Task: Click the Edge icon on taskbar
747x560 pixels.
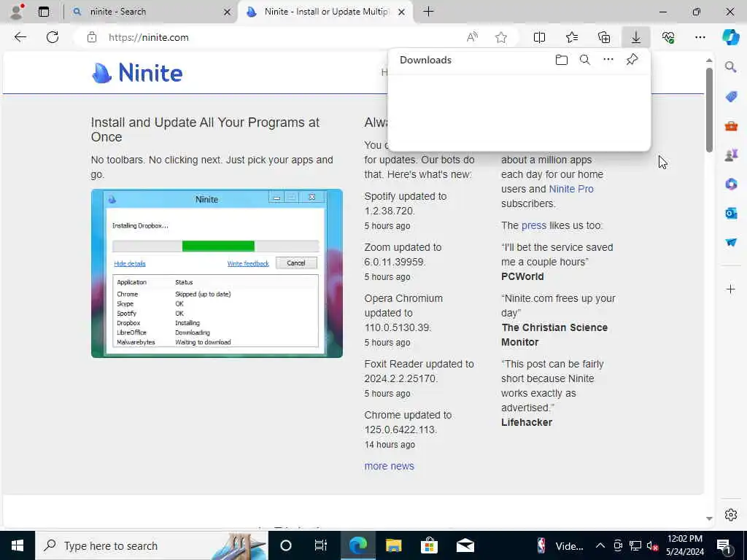Action: 357,545
